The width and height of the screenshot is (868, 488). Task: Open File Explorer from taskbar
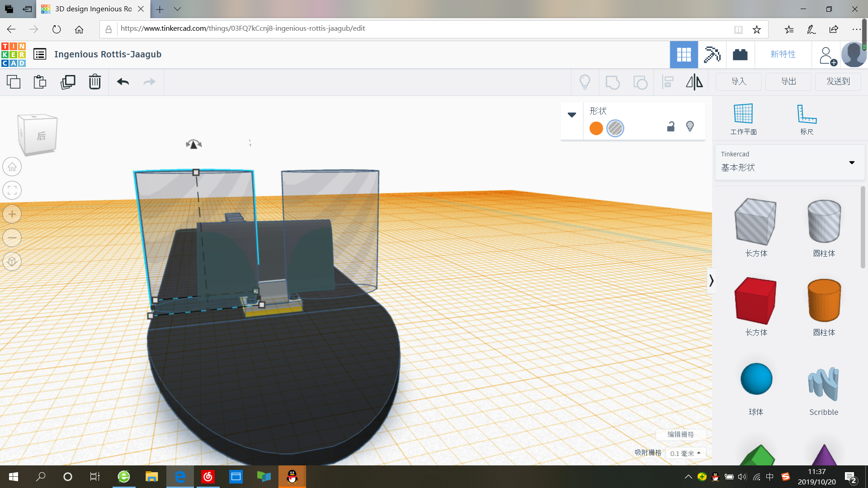(151, 477)
